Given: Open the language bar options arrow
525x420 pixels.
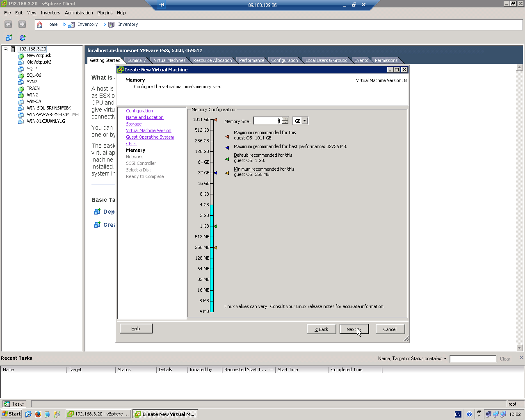Looking at the screenshot, I should tap(479, 416).
